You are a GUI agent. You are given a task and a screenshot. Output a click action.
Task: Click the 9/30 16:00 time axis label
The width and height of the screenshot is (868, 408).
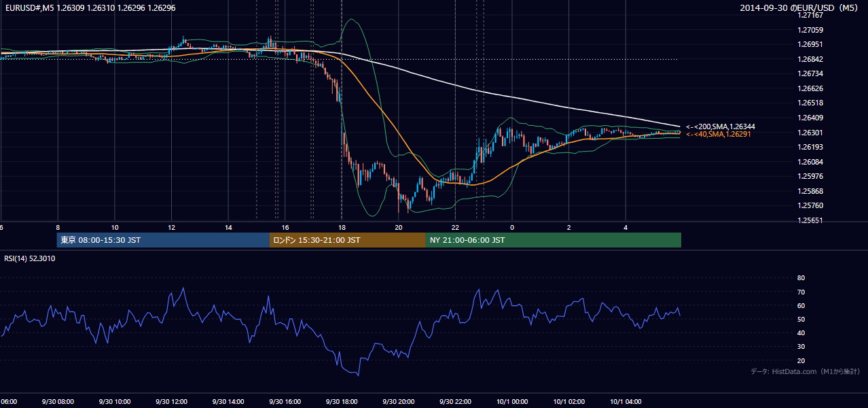click(x=285, y=402)
